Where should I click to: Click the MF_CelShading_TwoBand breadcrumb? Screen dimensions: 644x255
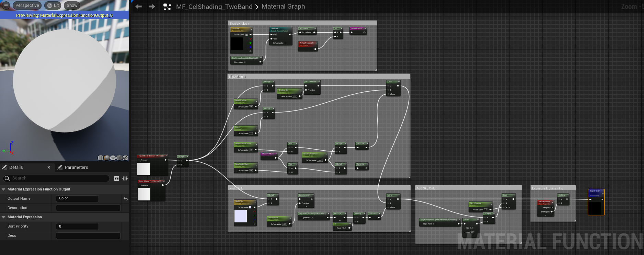[x=214, y=7]
